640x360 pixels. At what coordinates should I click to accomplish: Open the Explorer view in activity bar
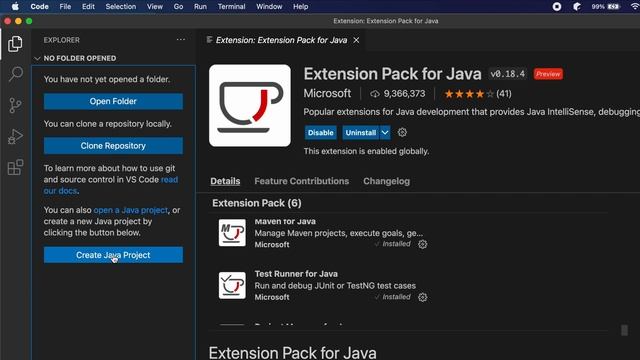15,44
